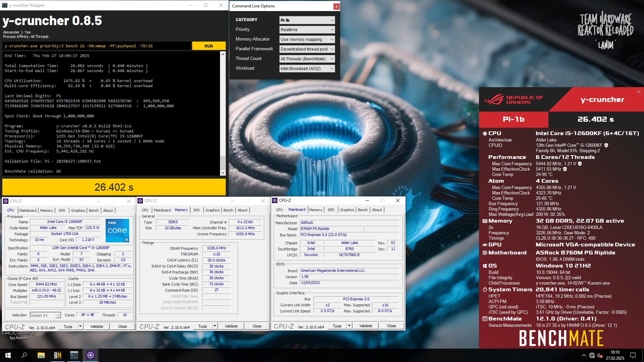Open Windows Start menu
The height and width of the screenshot is (362, 644).
(8, 355)
